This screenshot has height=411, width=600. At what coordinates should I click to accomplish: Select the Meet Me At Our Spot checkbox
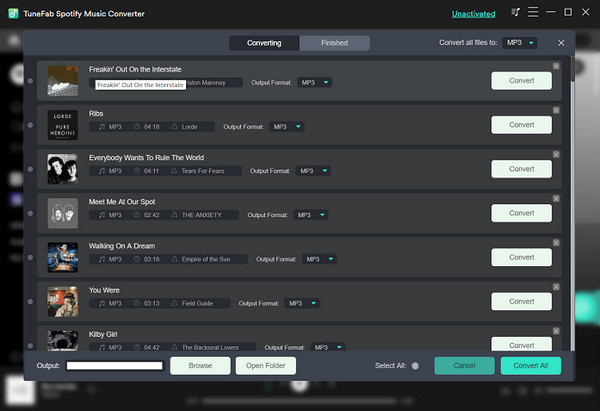pos(30,213)
